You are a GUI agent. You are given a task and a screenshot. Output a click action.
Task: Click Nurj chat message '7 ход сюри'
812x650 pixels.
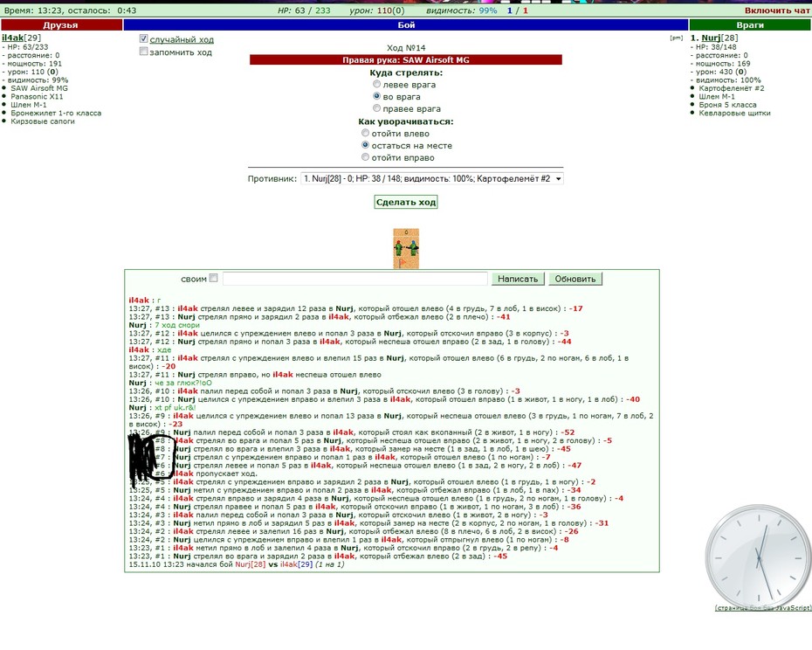(177, 325)
